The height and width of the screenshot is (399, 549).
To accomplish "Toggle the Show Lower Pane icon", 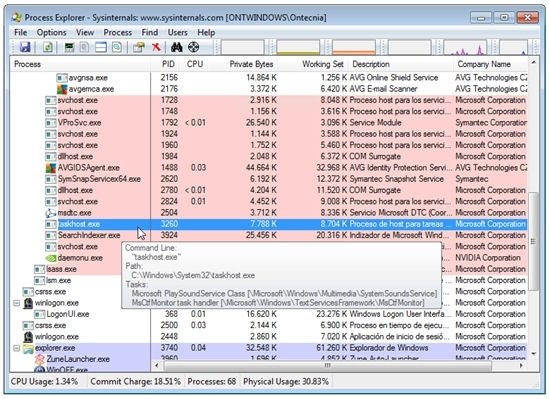I will (101, 47).
